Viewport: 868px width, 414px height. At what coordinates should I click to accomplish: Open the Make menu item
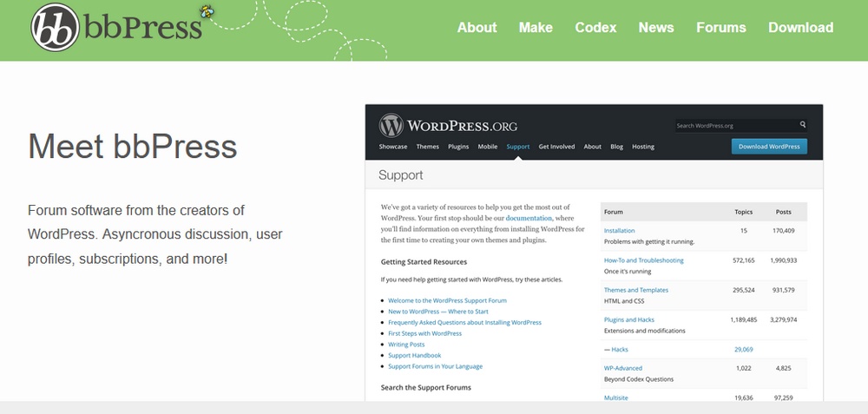(x=536, y=28)
